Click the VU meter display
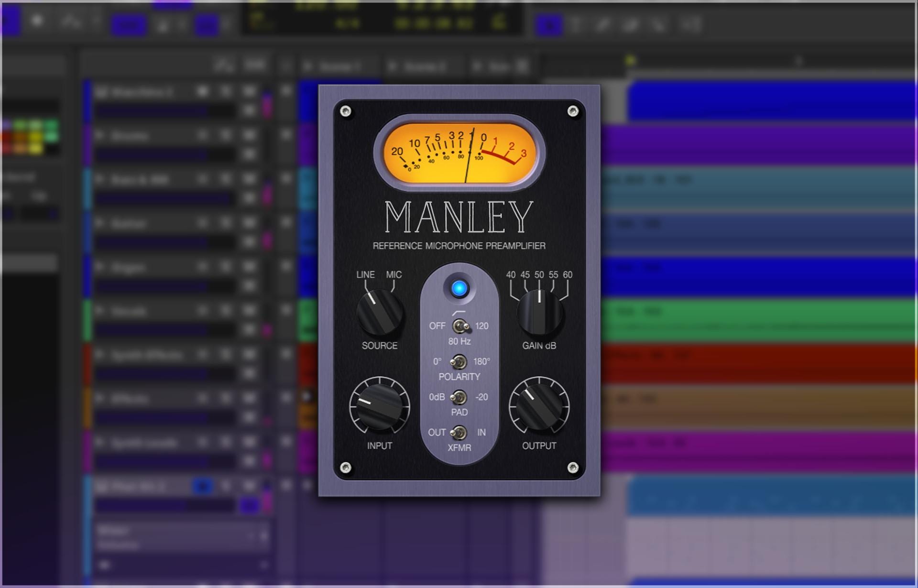The width and height of the screenshot is (918, 588). coord(459,153)
